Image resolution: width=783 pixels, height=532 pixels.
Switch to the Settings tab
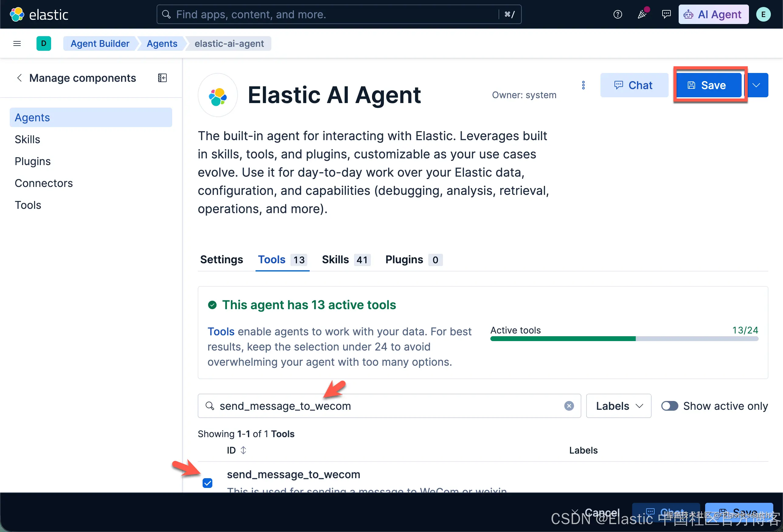pyautogui.click(x=221, y=260)
